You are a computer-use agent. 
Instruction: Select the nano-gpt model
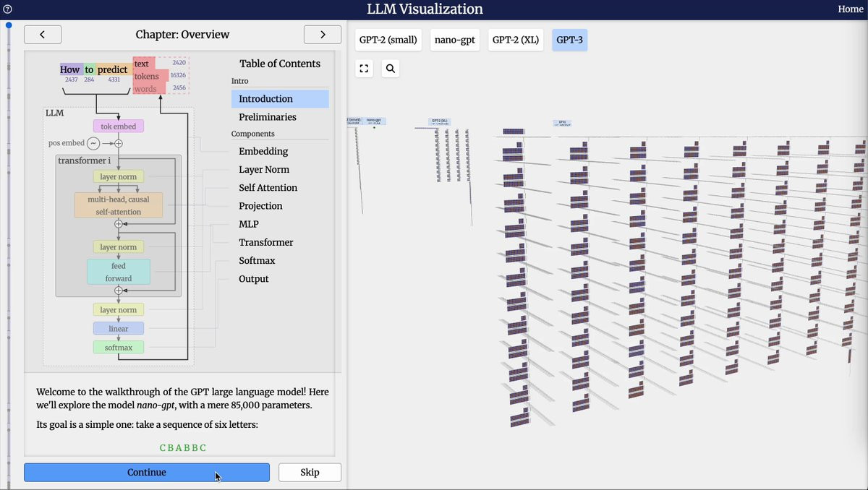coord(454,40)
